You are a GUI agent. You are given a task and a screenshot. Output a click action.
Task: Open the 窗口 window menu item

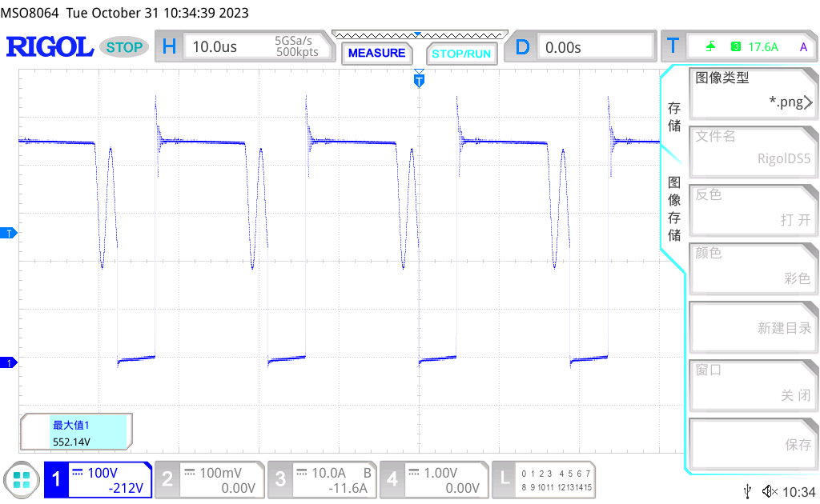click(753, 383)
